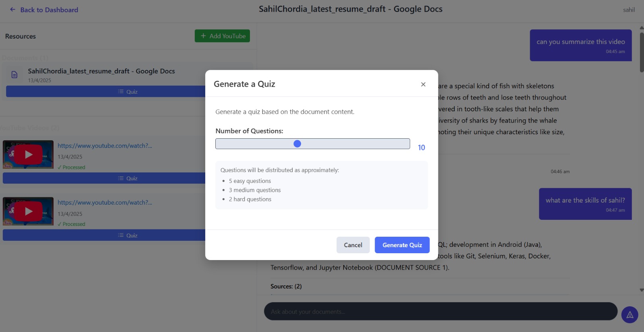Image resolution: width=644 pixels, height=332 pixels.
Task: Click the Back to Dashboard arrow icon
Action: tap(12, 10)
